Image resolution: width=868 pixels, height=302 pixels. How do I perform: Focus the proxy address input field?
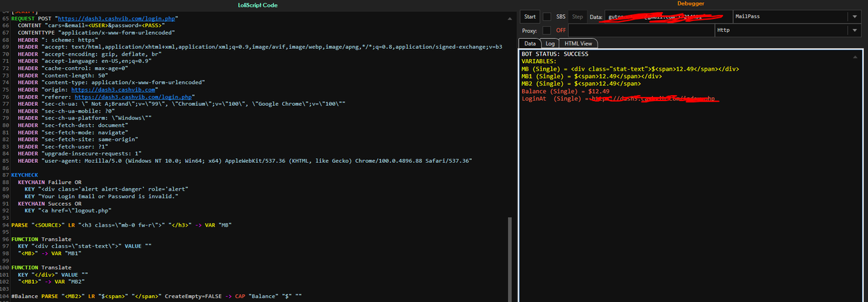641,31
